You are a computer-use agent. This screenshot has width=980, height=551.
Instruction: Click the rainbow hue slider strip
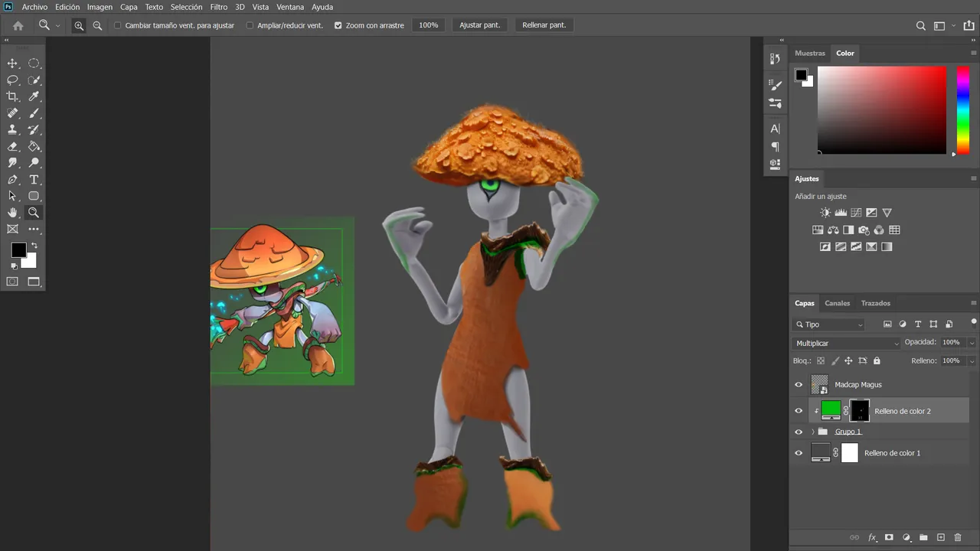(963, 110)
